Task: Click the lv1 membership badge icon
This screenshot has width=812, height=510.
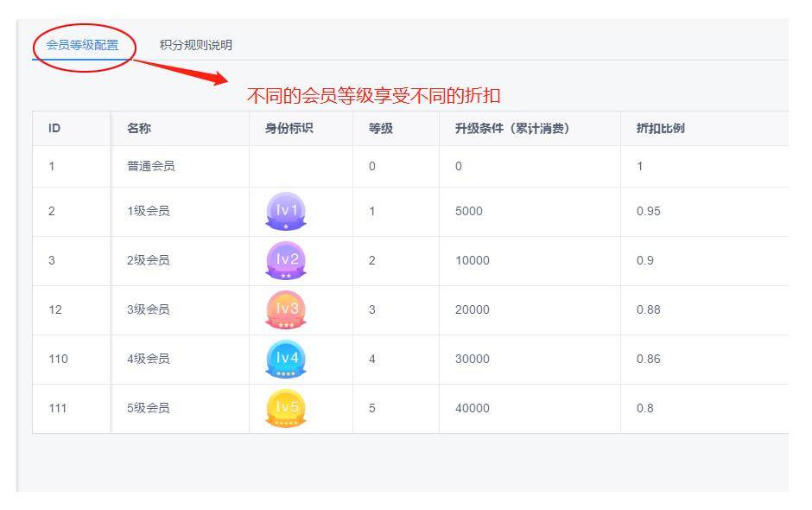Action: 286,212
